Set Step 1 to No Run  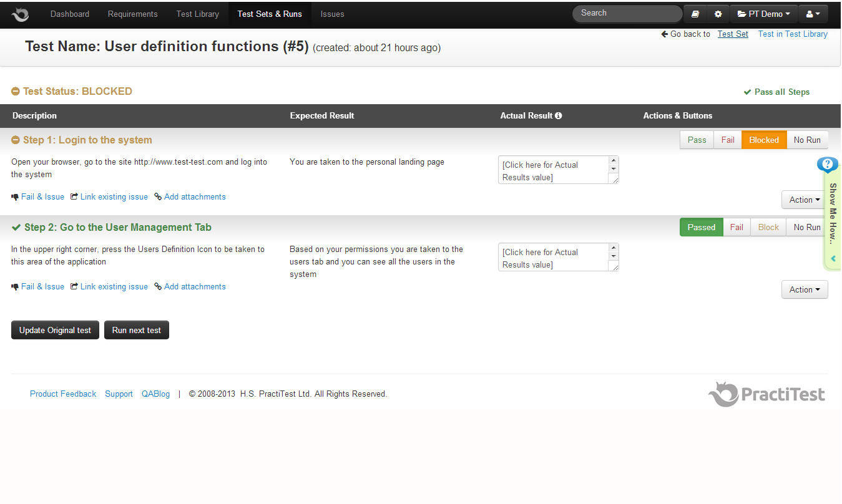pyautogui.click(x=807, y=140)
